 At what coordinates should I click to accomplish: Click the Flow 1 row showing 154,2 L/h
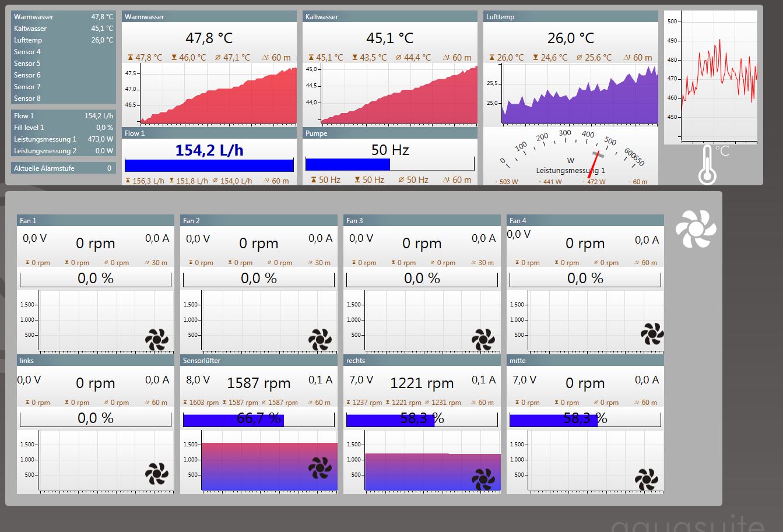click(64, 116)
